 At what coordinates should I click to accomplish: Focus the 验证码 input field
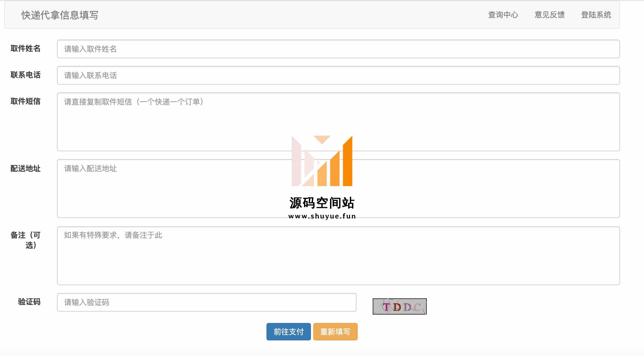coord(206,302)
